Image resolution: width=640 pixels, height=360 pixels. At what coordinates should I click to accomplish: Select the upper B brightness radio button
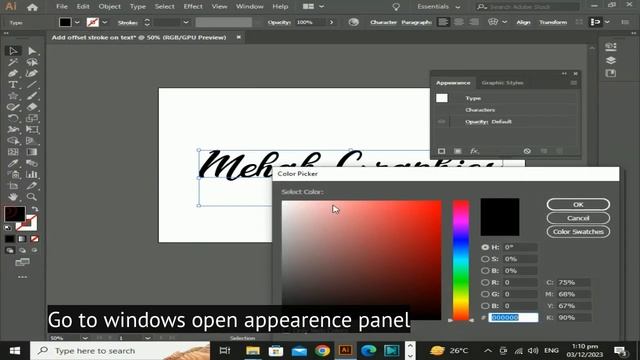tap(485, 271)
